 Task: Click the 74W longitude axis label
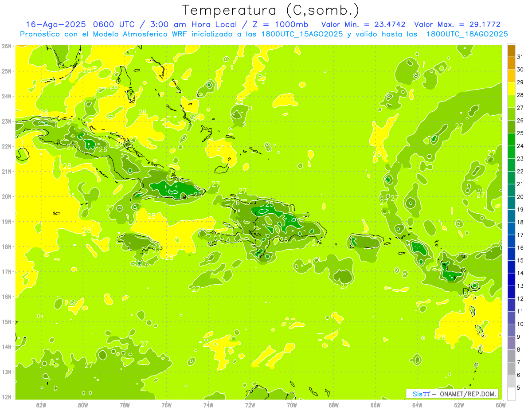point(208,405)
